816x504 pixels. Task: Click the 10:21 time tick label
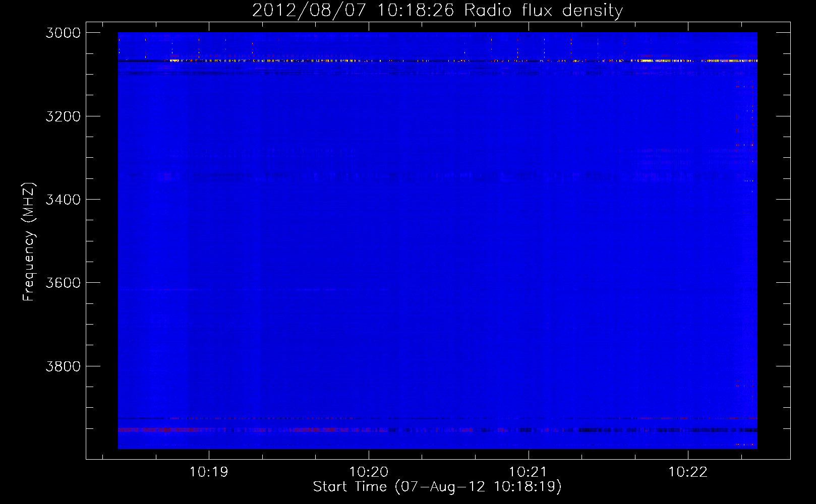tap(528, 472)
